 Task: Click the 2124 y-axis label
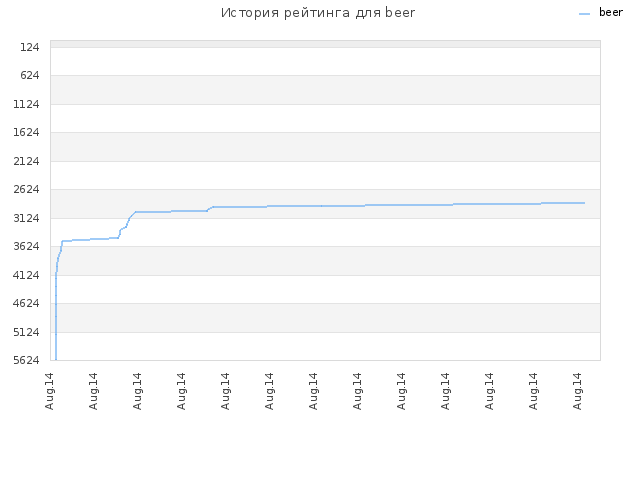(x=27, y=162)
